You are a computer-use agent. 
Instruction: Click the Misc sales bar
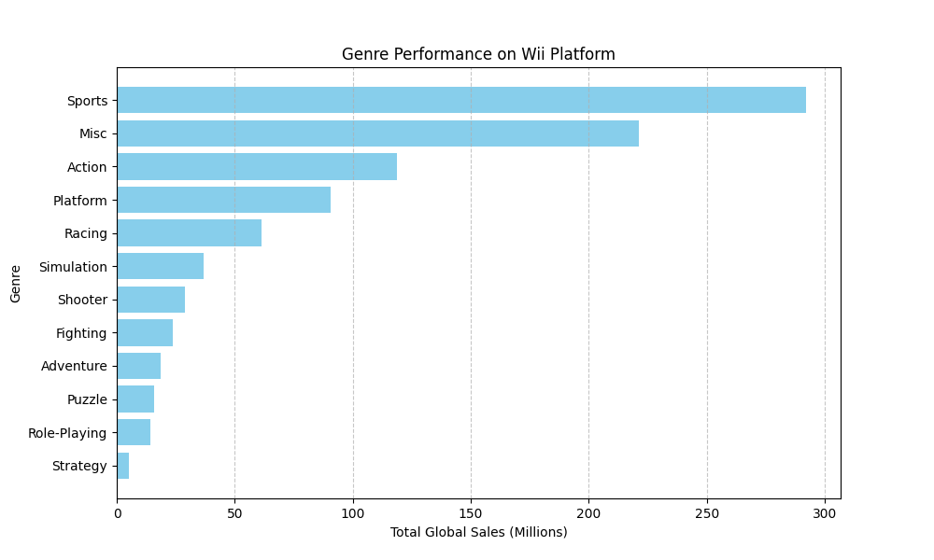[x=377, y=133]
